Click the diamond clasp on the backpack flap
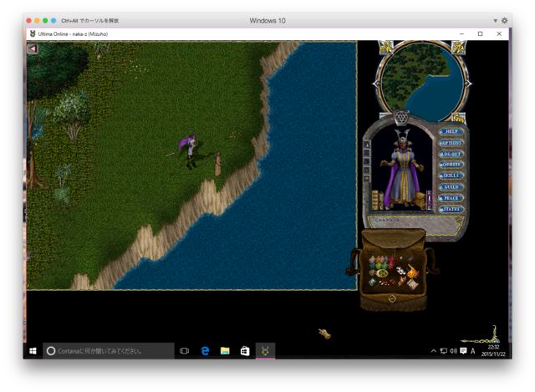Viewport: 535px width, 392px height. 392,299
